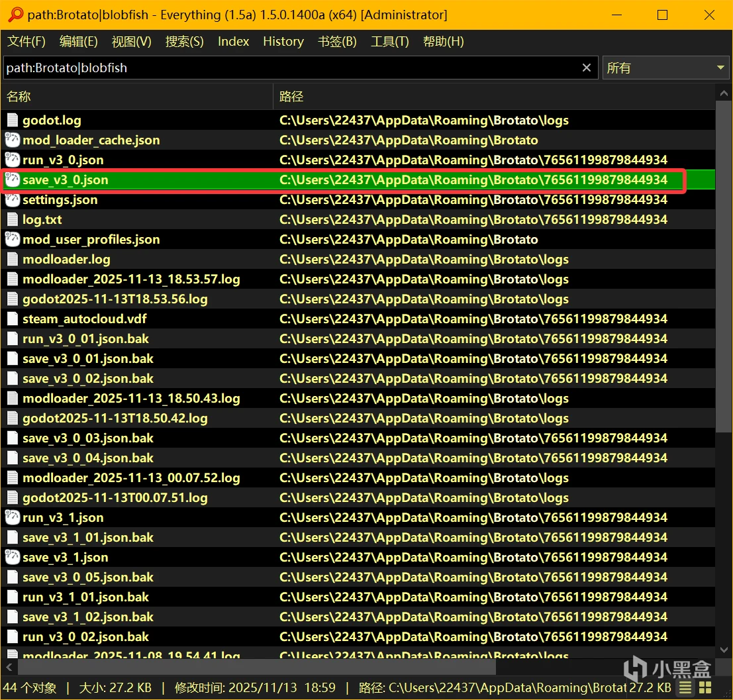
Task: Select the file name godot.log
Action: [x=52, y=120]
